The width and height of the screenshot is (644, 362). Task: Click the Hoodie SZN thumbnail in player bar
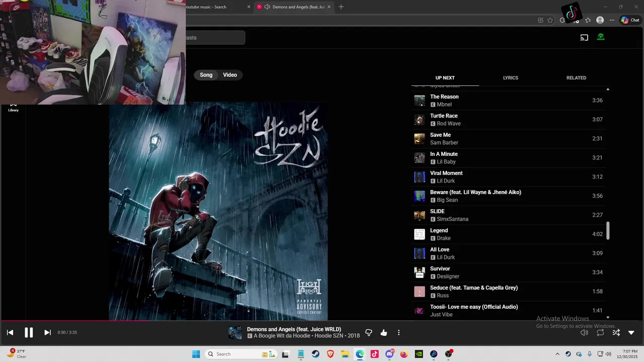(235, 332)
